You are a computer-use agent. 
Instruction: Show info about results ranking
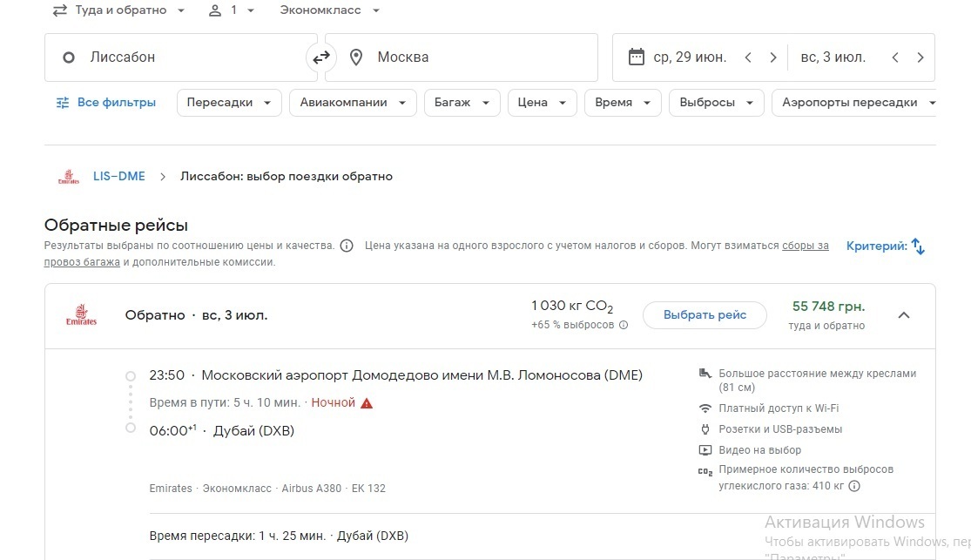tap(347, 246)
